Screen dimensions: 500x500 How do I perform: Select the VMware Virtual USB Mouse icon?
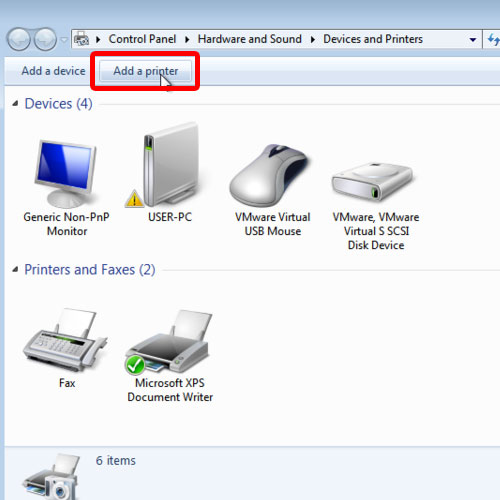point(271,175)
